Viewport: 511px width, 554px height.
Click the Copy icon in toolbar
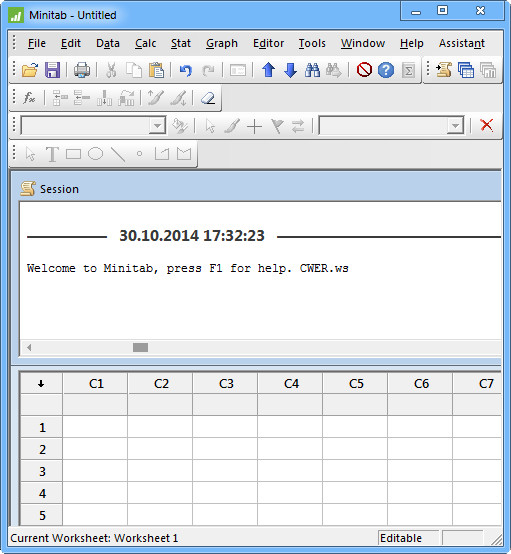pyautogui.click(x=134, y=70)
